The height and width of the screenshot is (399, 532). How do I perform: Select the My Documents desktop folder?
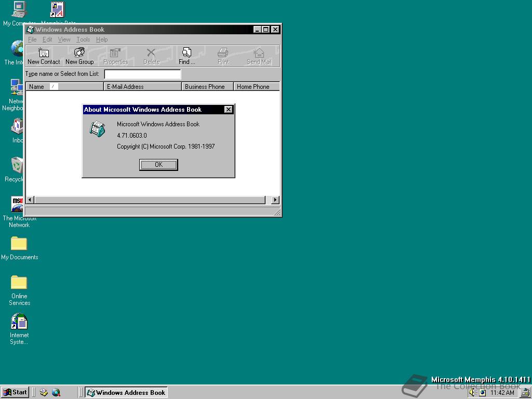click(19, 248)
